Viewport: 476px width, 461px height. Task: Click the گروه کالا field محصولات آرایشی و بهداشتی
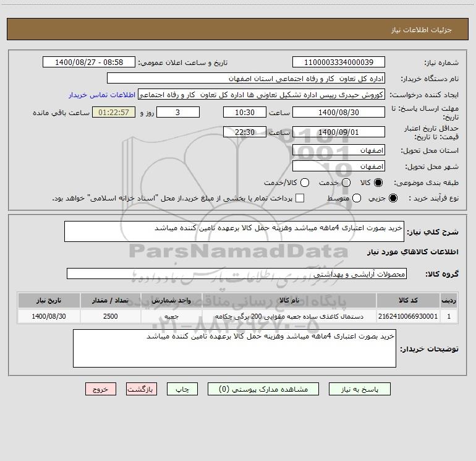tap(237, 274)
